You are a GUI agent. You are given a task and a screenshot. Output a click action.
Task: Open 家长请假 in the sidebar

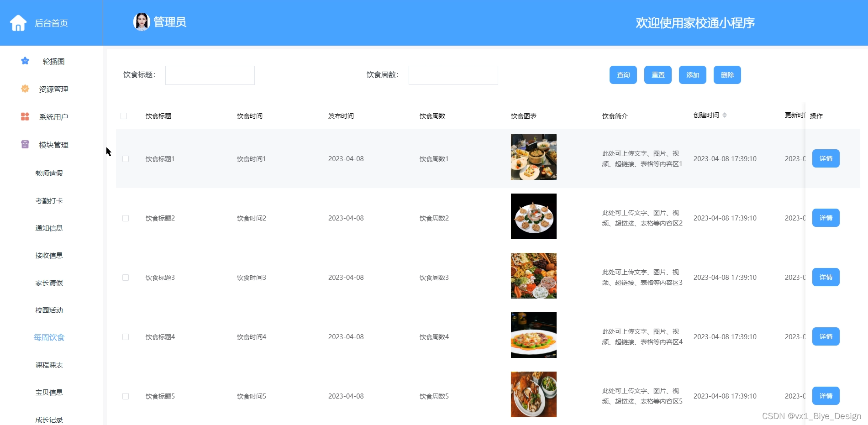click(49, 283)
